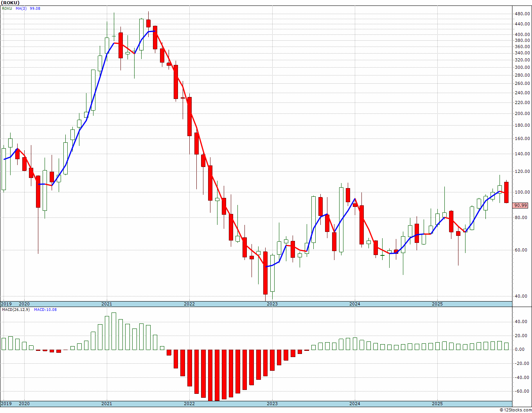Select the 99.08 moving average value
532x413 pixels.
point(35,8)
